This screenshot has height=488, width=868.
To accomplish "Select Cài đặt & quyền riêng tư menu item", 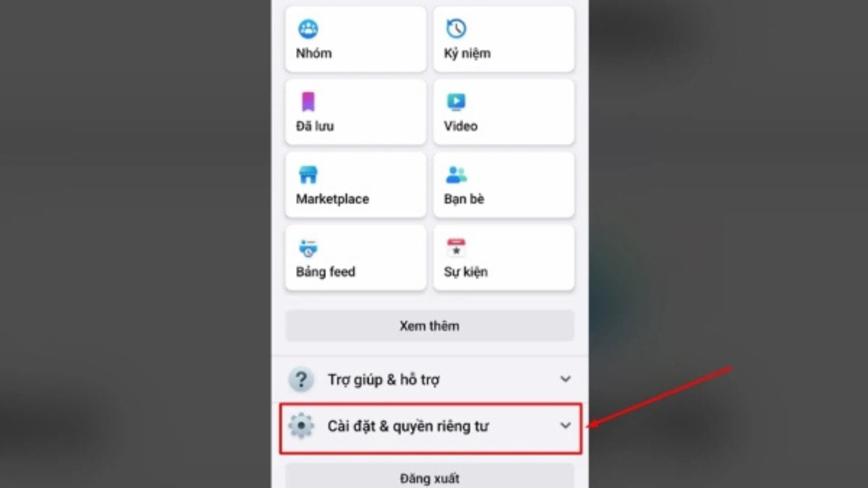I will coord(430,426).
